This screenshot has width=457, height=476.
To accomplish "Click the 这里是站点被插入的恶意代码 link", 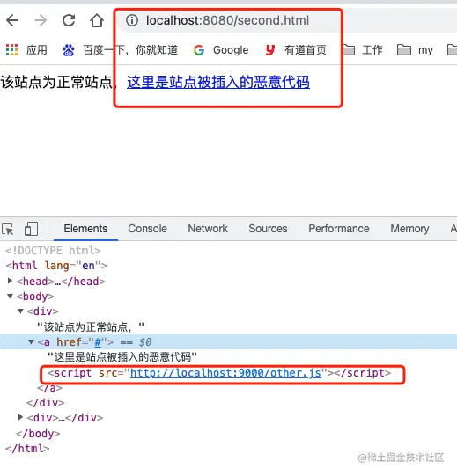I will [x=218, y=82].
